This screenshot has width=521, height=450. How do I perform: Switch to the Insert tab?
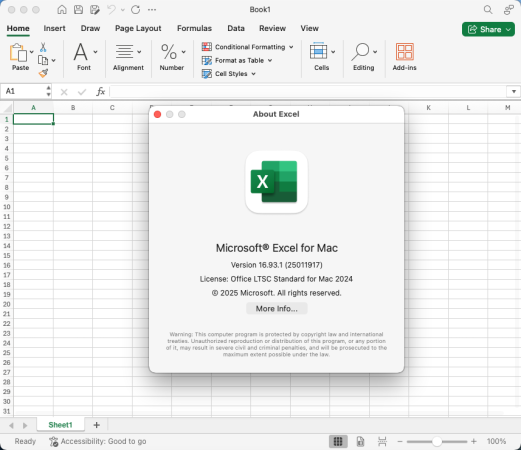[x=54, y=28]
